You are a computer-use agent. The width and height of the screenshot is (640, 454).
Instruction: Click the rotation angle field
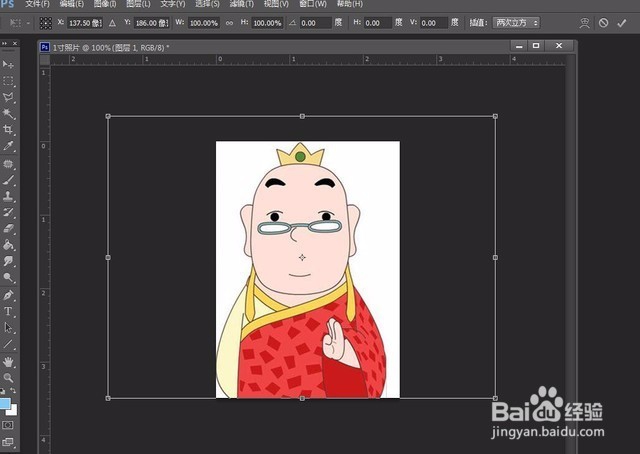click(315, 23)
